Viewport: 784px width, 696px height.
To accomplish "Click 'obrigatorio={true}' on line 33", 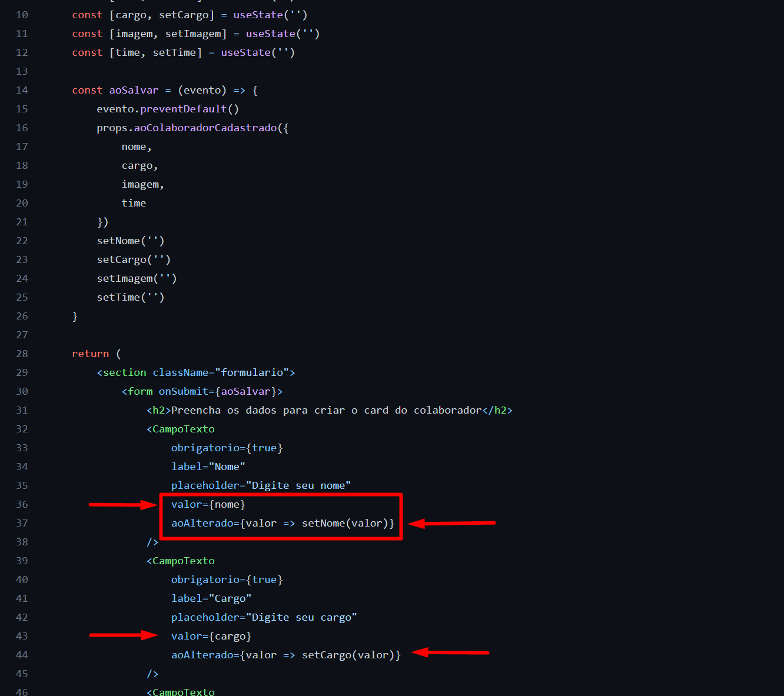I will [x=227, y=448].
